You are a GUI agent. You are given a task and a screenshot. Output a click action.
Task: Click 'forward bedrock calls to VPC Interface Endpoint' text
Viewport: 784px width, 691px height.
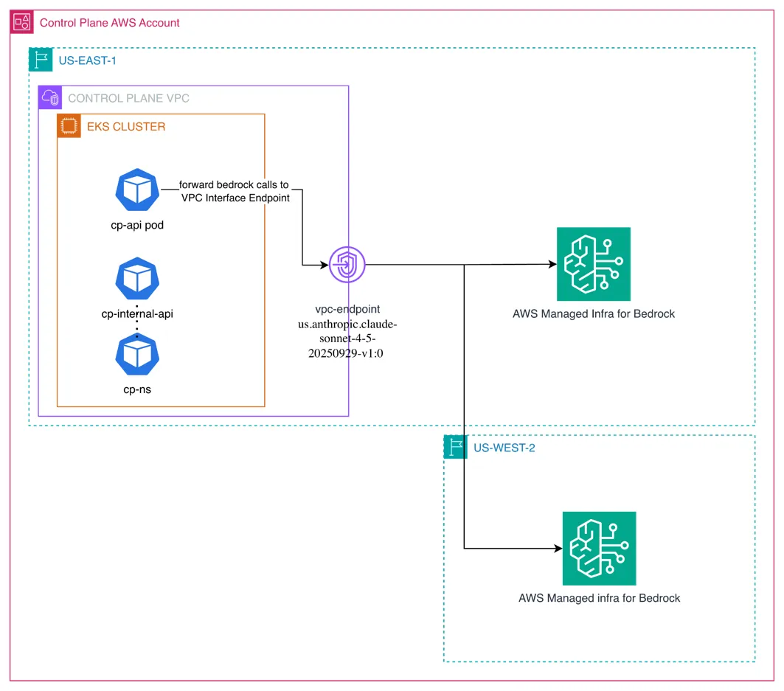(x=235, y=192)
